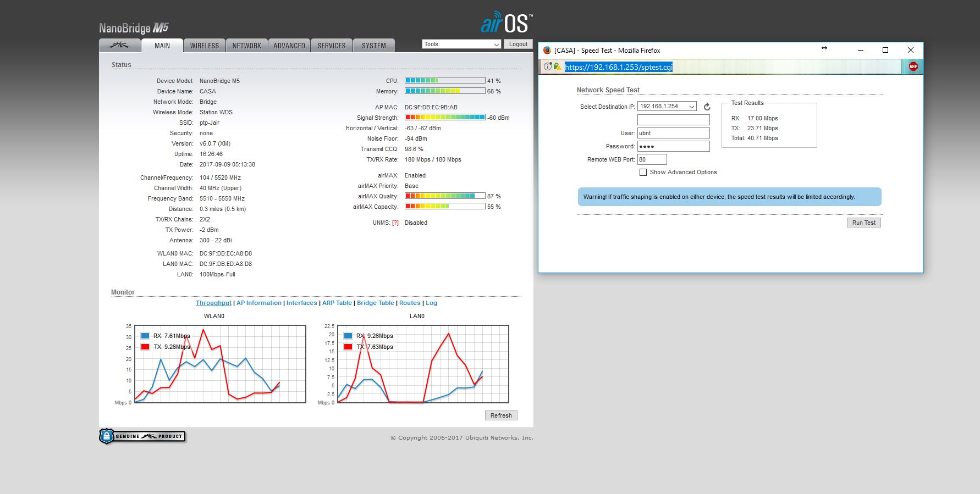Viewport: 980px width, 494px height.
Task: Expand the Tools dropdown
Action: tap(461, 44)
